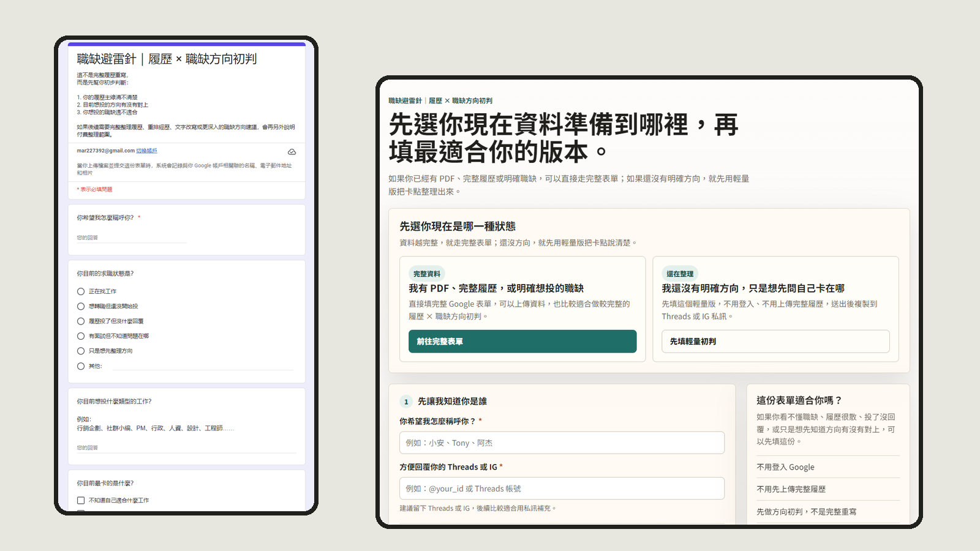
Task: Click the 這份表單適合你嗎？ sidebar heading
Action: 799,400
